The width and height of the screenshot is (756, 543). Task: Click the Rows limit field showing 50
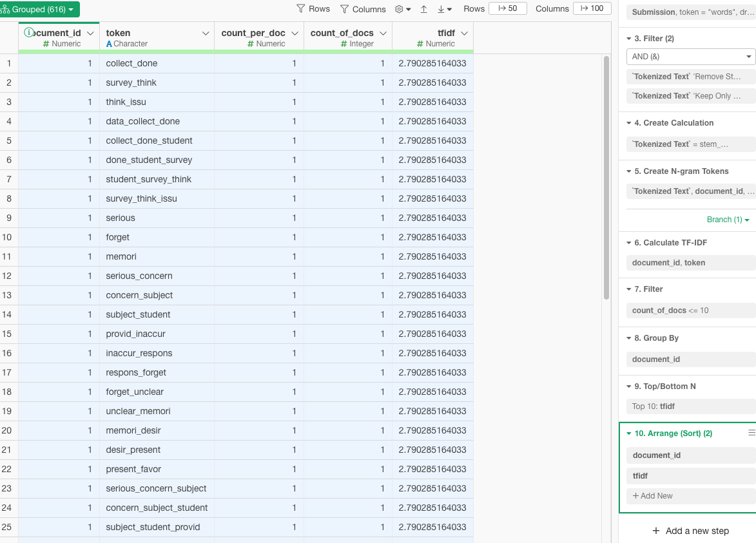point(507,8)
